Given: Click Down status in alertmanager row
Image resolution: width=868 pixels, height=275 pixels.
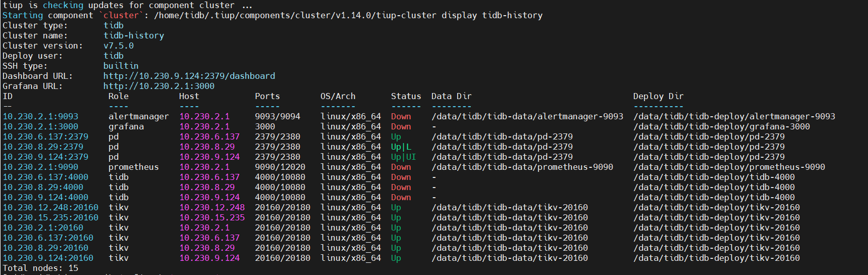Looking at the screenshot, I should point(401,116).
